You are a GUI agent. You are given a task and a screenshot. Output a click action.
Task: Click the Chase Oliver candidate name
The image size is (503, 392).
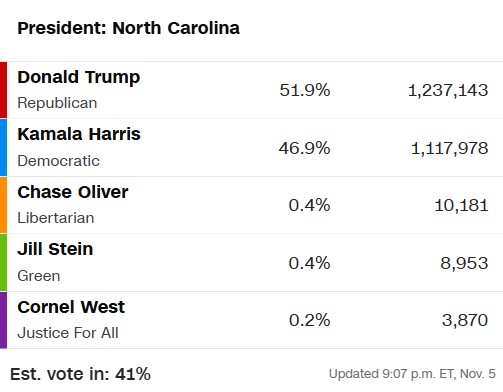[x=73, y=192]
